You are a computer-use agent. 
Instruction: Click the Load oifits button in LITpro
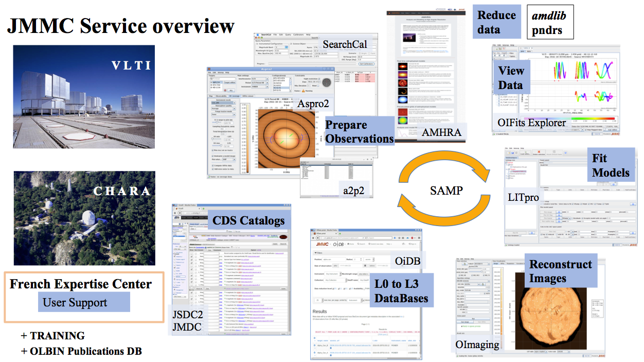(525, 153)
